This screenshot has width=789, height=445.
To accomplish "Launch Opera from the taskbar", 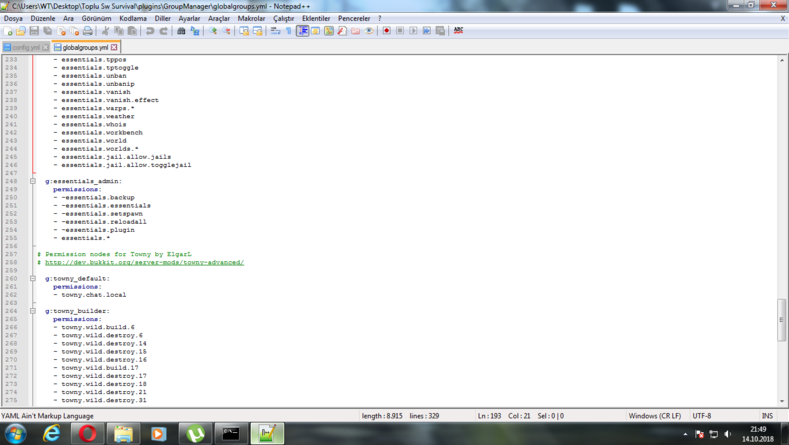I will point(87,433).
